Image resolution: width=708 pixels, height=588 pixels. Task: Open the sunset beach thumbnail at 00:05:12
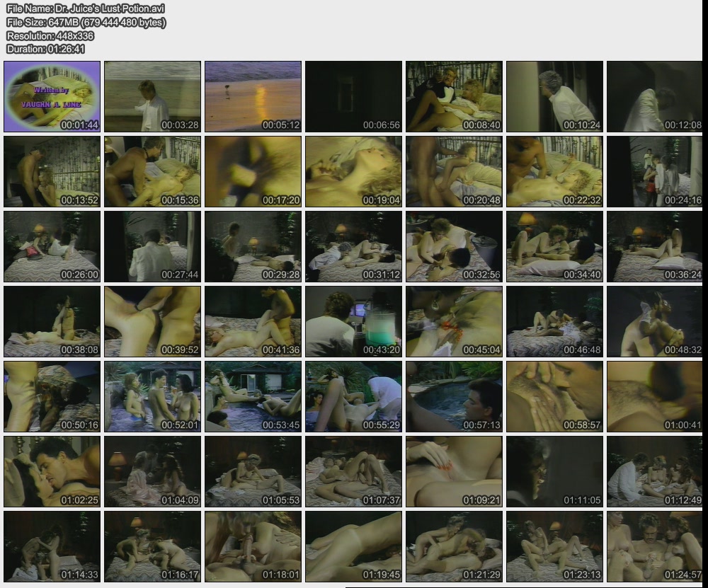pyautogui.click(x=253, y=96)
